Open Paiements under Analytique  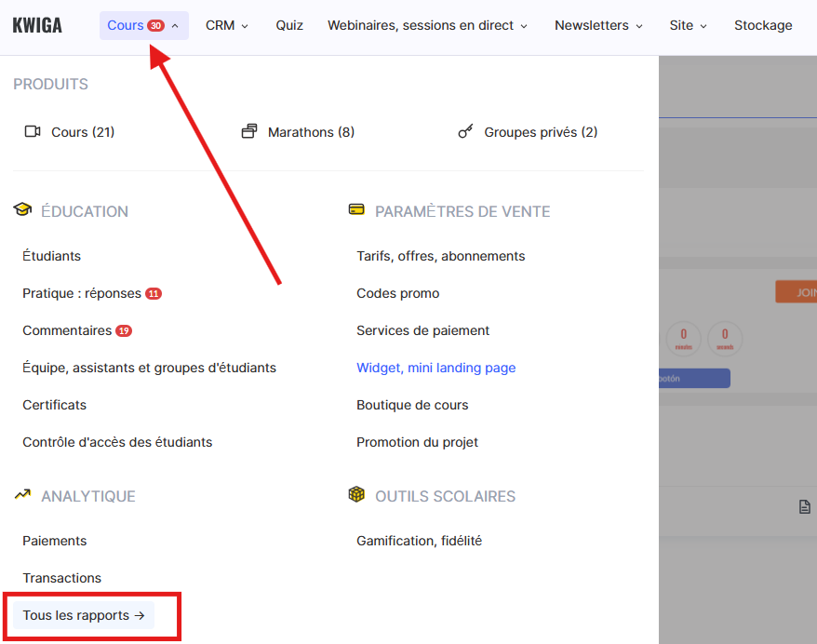point(54,542)
